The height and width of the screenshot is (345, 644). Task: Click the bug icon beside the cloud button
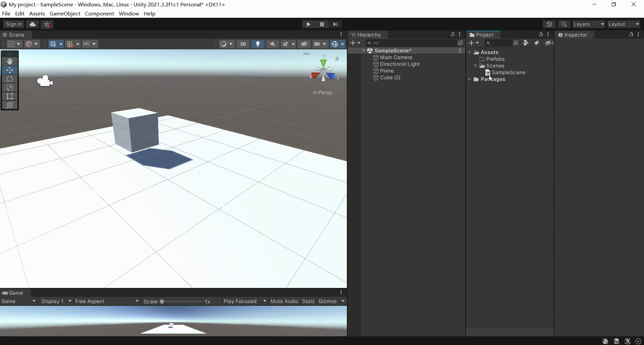(x=47, y=24)
